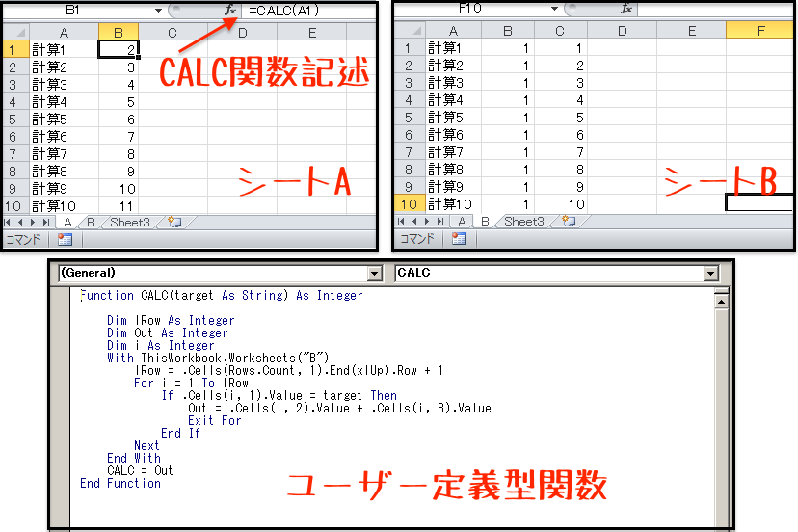Click the CALC = Out code line

140,470
